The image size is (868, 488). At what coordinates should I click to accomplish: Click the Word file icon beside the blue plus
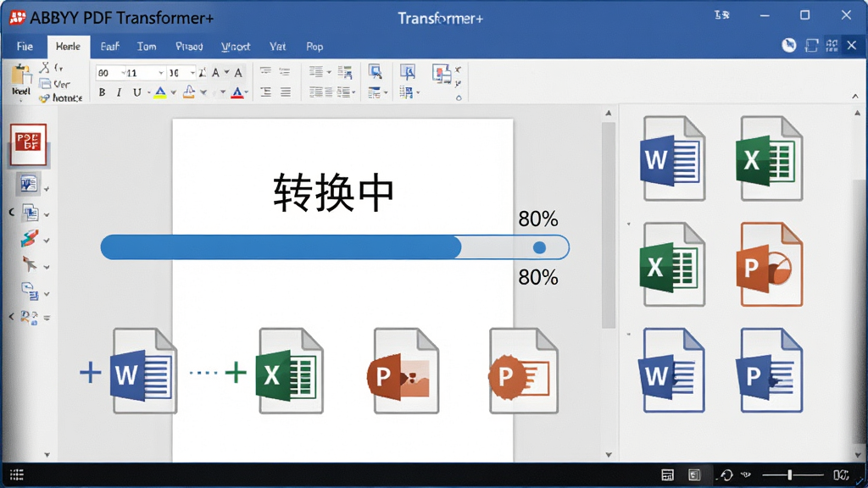(x=143, y=371)
